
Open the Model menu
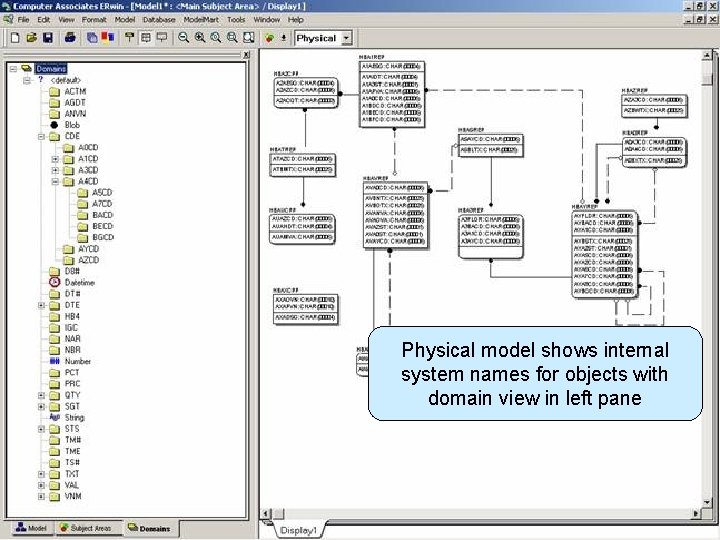(124, 20)
